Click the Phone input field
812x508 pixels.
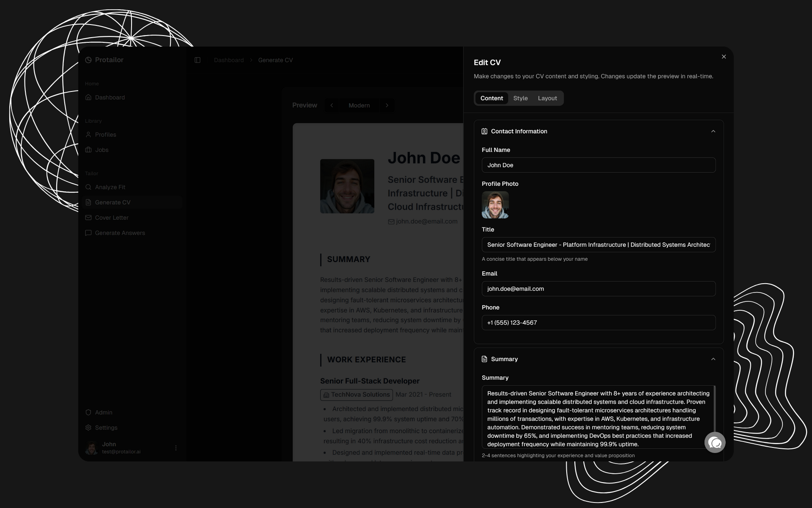tap(598, 323)
